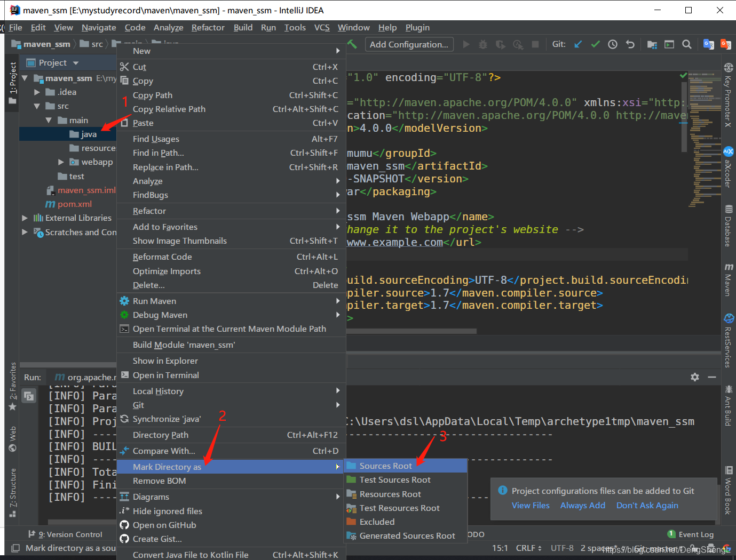Choose Sources Root option

406,466
